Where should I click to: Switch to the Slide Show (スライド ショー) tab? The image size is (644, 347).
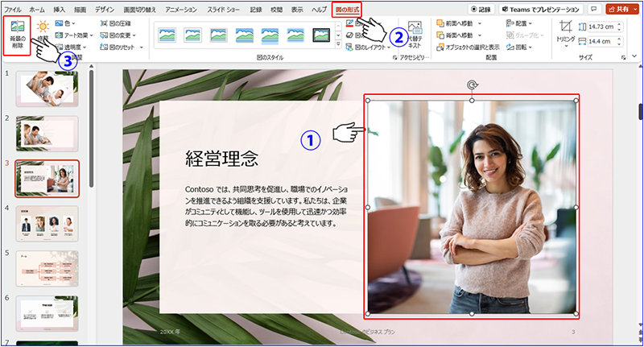coord(224,9)
